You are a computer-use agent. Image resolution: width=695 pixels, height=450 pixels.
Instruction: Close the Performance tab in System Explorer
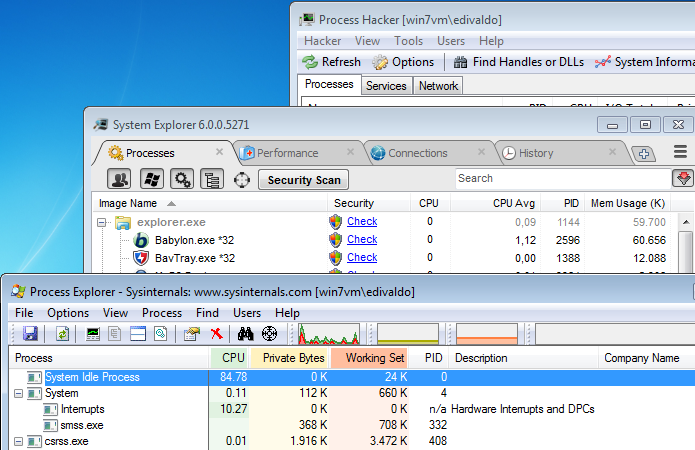[351, 152]
